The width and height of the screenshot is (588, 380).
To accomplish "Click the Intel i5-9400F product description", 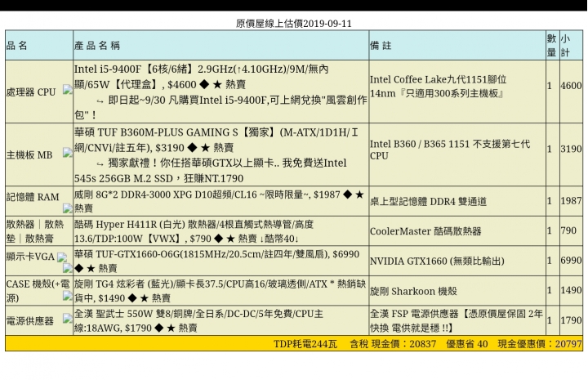I will [x=202, y=77].
